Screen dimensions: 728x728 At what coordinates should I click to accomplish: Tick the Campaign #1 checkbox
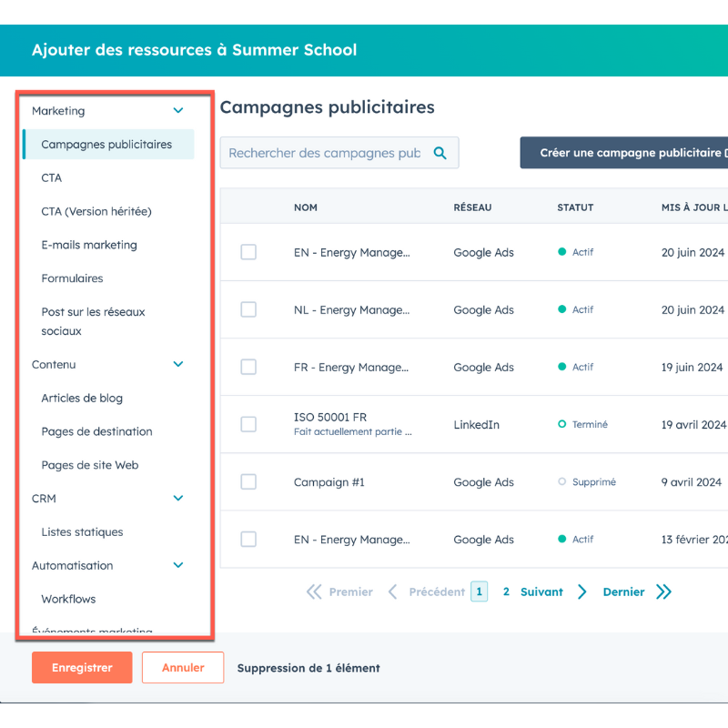[x=248, y=482]
